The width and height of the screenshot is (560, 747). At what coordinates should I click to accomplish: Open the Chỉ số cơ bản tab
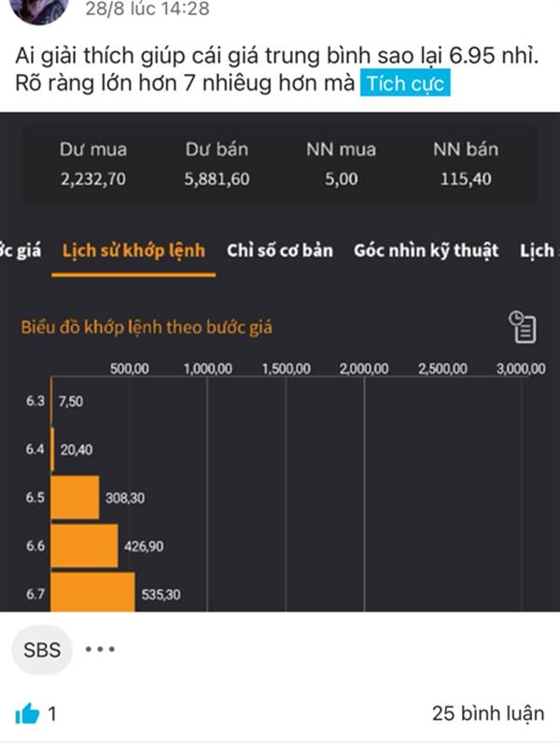279,250
